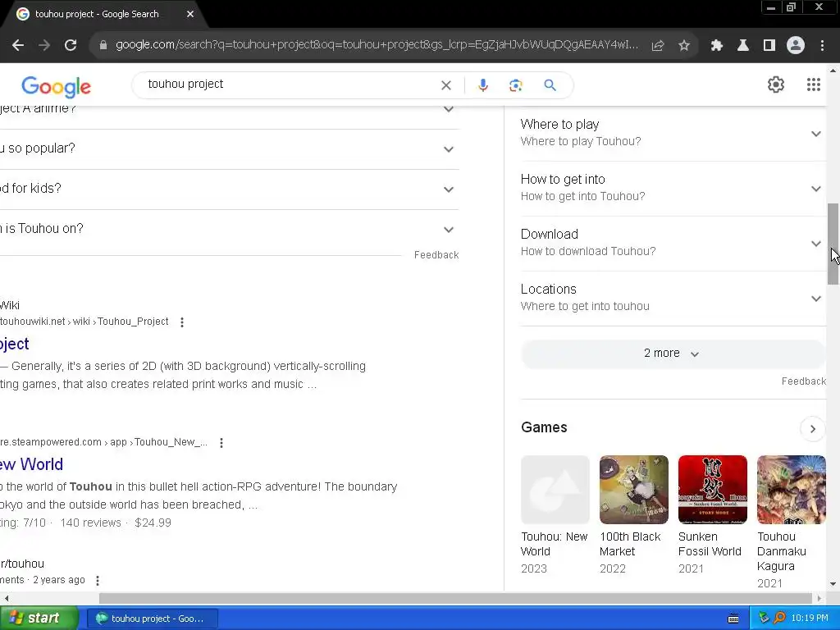Expand the 'Where to play' section
The image size is (840, 630).
click(x=673, y=133)
